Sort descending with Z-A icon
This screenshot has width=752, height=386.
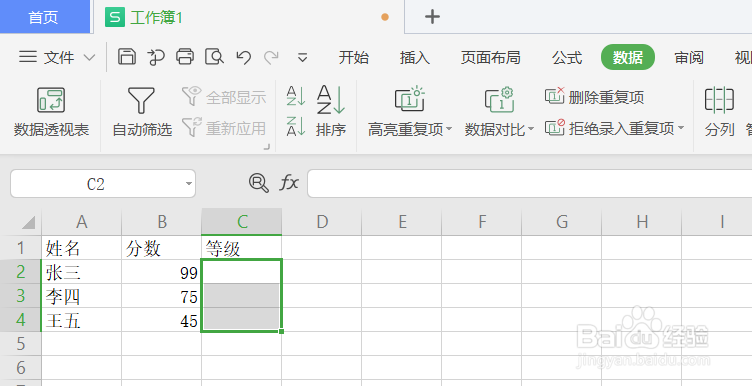pos(296,127)
